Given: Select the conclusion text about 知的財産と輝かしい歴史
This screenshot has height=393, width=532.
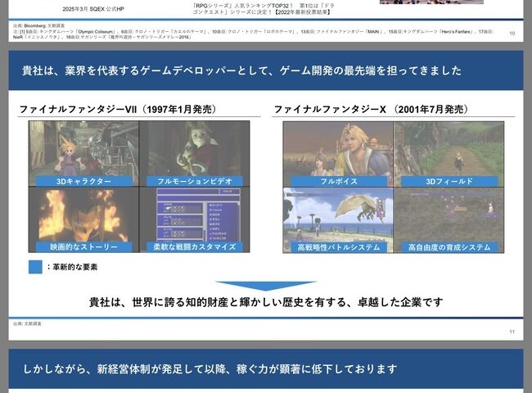Looking at the screenshot, I should coord(265,302).
